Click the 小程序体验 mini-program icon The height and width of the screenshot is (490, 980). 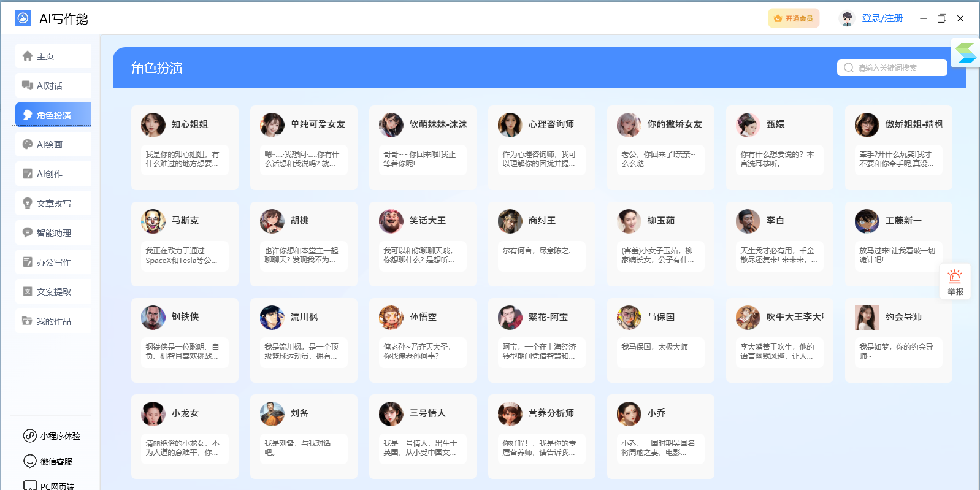(x=30, y=436)
